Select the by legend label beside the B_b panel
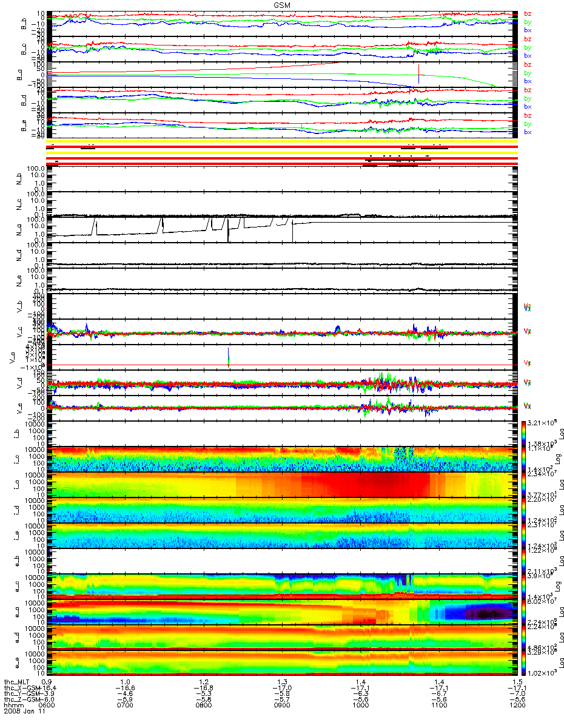 [x=528, y=22]
